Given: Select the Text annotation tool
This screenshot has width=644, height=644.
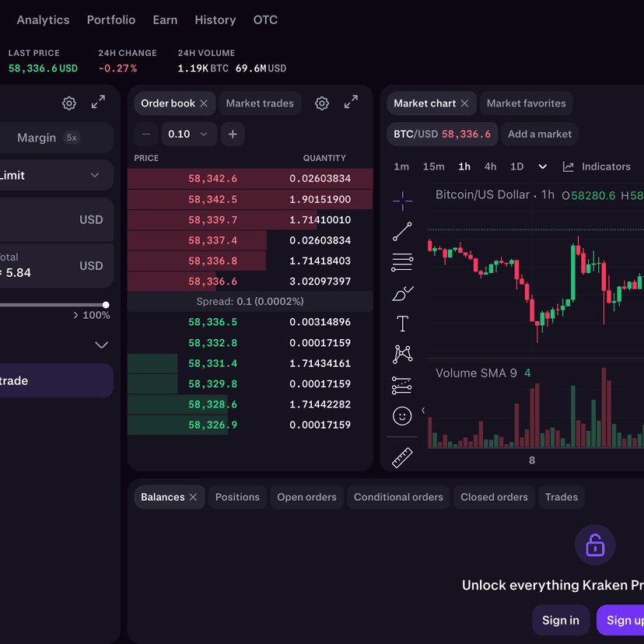Looking at the screenshot, I should click(x=402, y=324).
